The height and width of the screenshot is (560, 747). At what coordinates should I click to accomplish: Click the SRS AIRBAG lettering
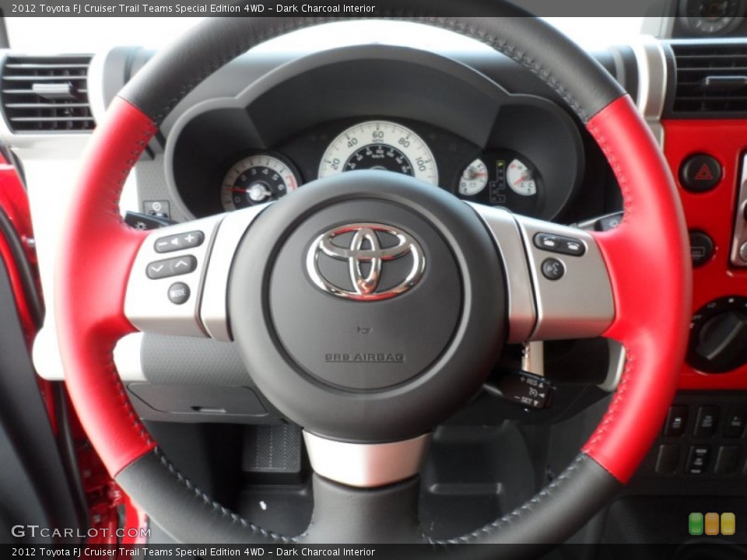(x=364, y=358)
